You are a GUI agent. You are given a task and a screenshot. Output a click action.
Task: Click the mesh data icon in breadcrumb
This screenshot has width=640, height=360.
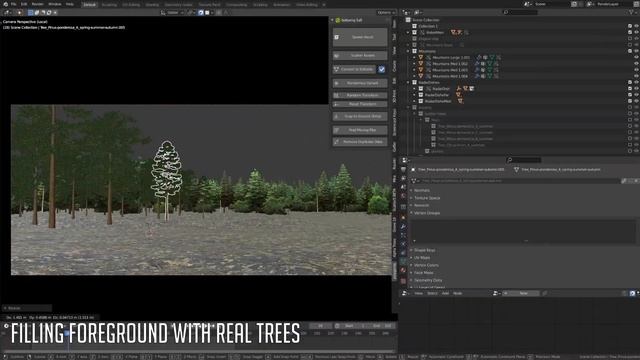coord(516,169)
